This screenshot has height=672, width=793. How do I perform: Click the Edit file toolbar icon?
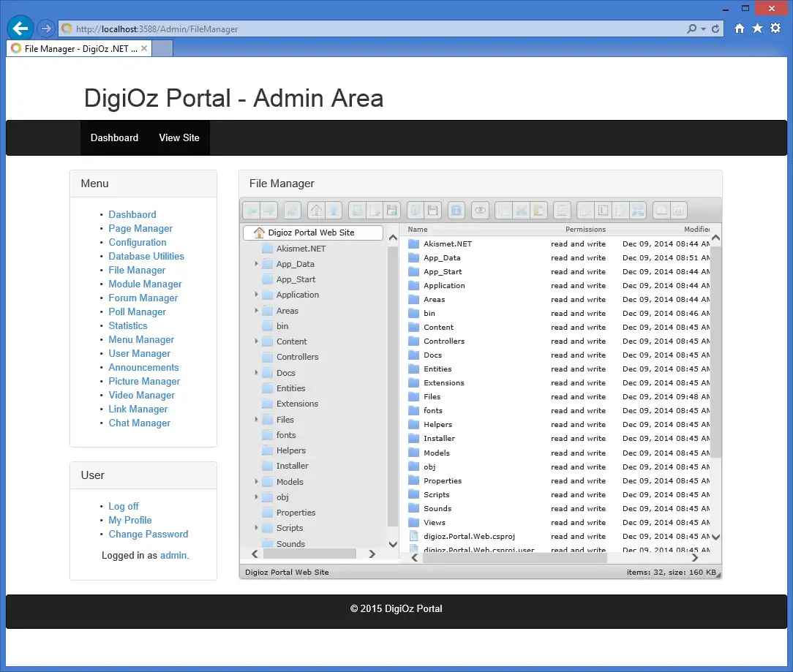pyautogui.click(x=620, y=211)
